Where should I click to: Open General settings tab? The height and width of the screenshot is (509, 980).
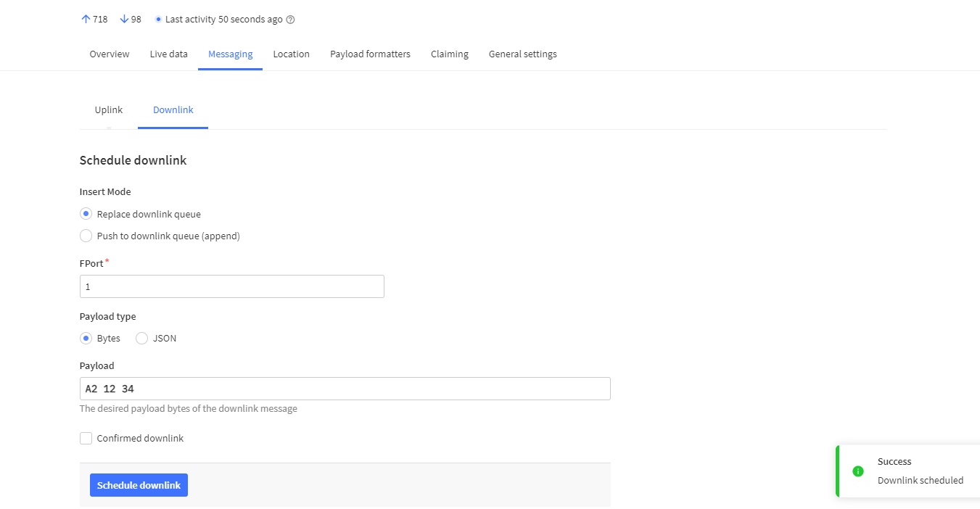523,54
